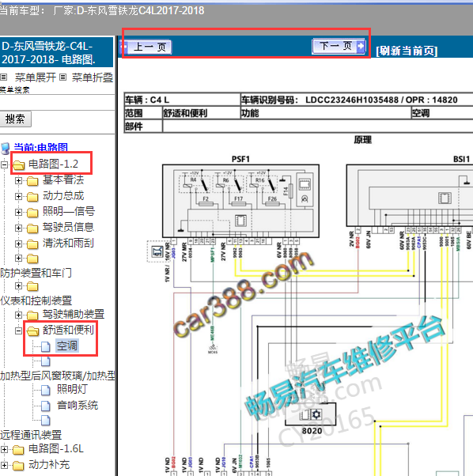The height and width of the screenshot is (476, 473).
Task: Click the 基本看法 folder icon
Action: click(x=32, y=181)
